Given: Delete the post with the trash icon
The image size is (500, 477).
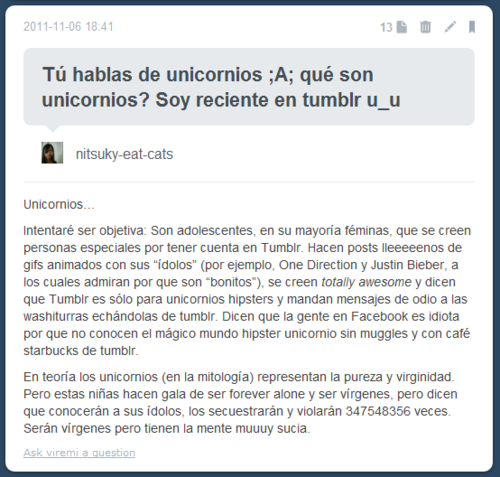Looking at the screenshot, I should coord(425,27).
